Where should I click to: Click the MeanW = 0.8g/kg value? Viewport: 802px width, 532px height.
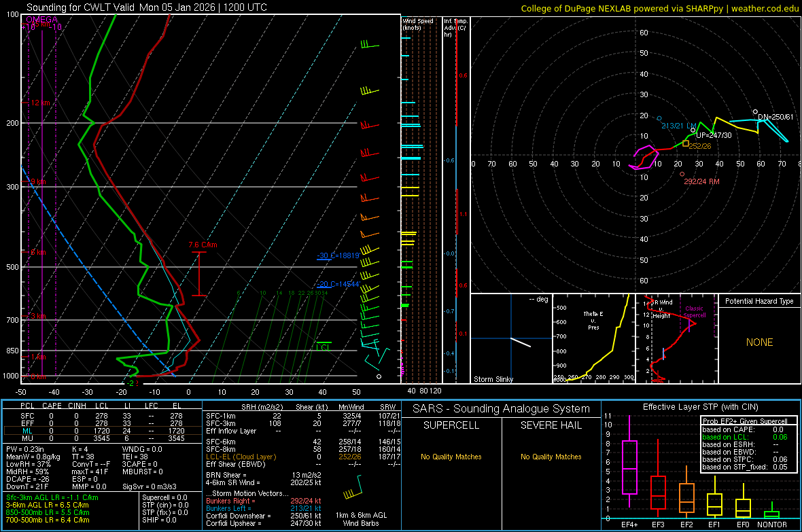click(33, 457)
